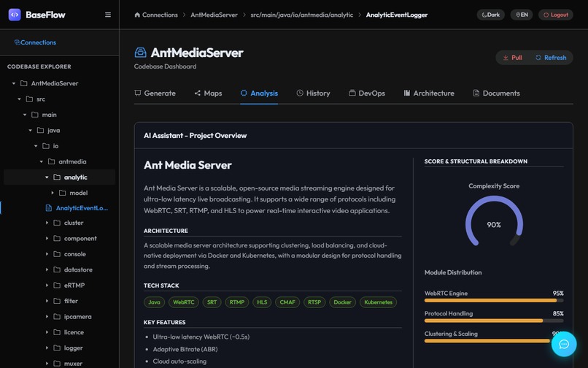Click the Maps share icon
Image resolution: width=588 pixels, height=368 pixels.
click(x=197, y=93)
